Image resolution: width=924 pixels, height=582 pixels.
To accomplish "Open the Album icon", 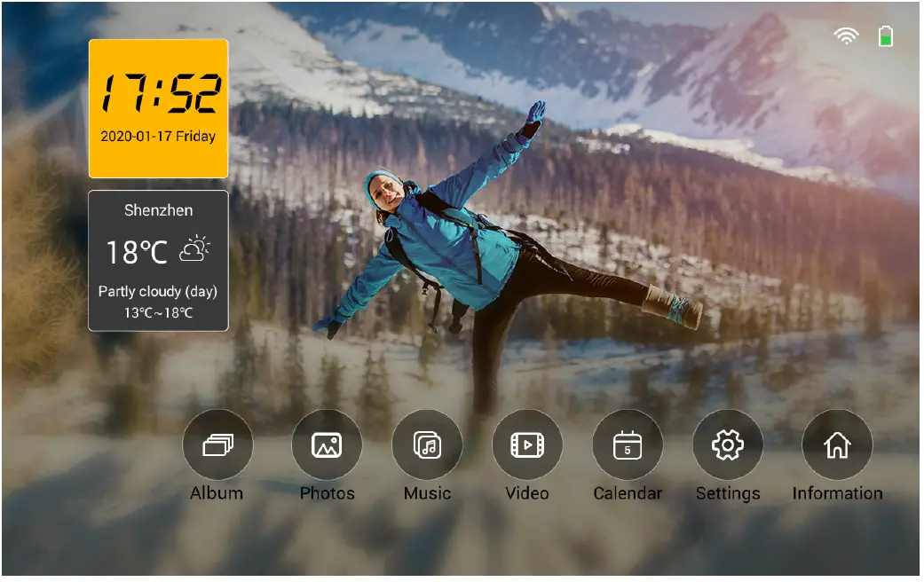I will click(x=217, y=444).
